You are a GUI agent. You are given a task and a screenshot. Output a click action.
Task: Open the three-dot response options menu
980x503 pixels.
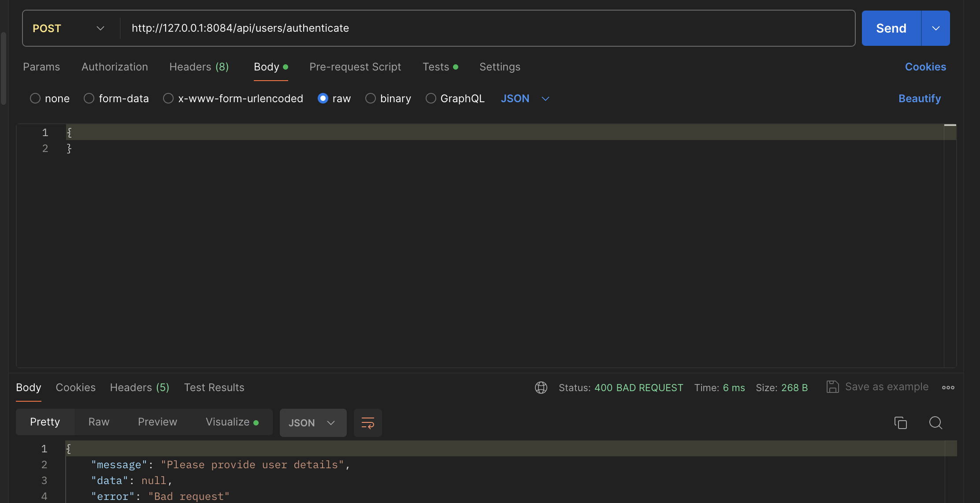948,388
